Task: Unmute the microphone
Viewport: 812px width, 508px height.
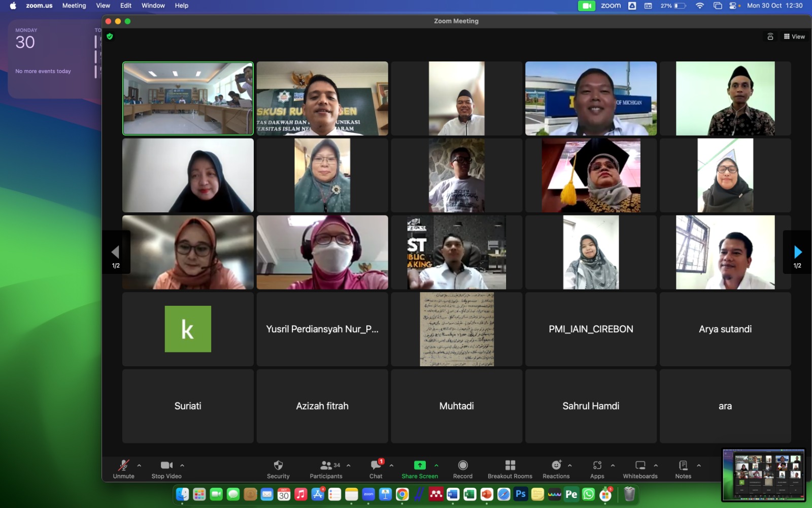Action: pos(123,465)
